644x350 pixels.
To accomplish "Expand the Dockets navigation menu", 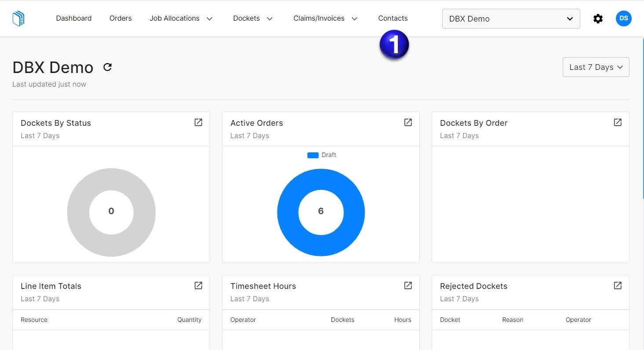I will [253, 18].
